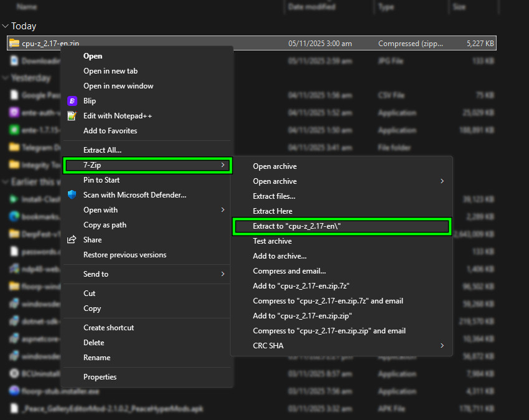This screenshot has height=420, width=529.
Task: Click Extract All... in context menu
Action: tap(102, 150)
